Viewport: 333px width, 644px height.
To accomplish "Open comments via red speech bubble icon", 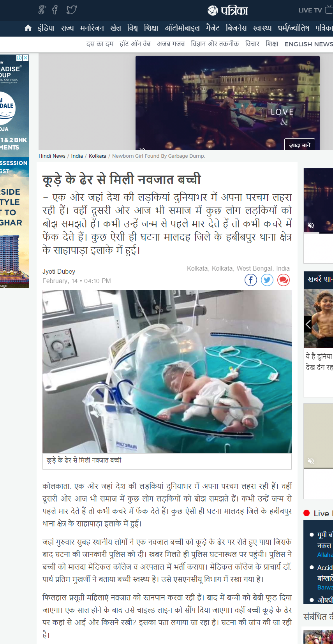I will coord(284,280).
